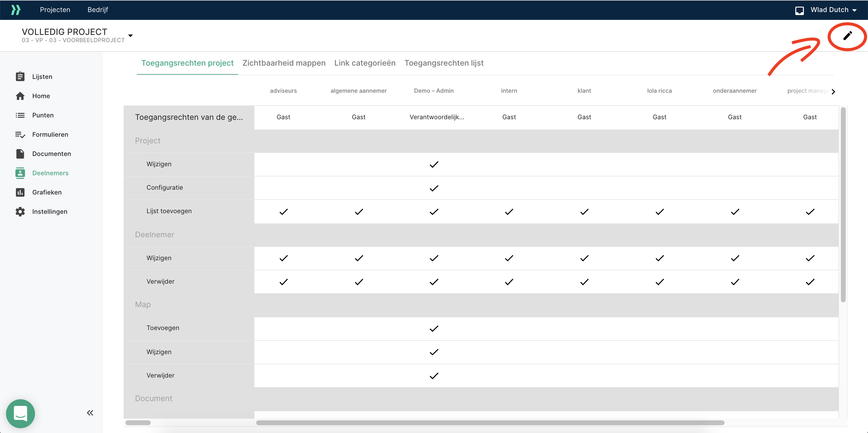Screen dimensions: 868x433
Task: Go to Grafieken in the sidebar
Action: [47, 192]
